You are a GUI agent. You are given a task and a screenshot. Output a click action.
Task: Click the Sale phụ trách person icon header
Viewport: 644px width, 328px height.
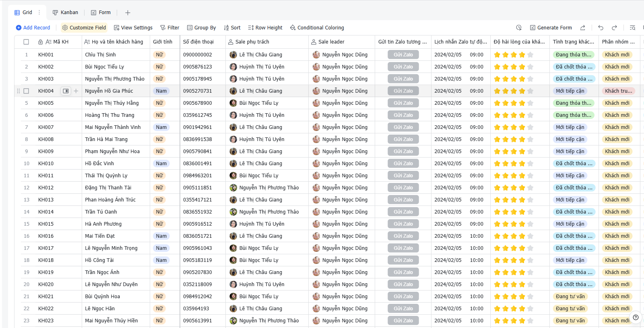231,42
